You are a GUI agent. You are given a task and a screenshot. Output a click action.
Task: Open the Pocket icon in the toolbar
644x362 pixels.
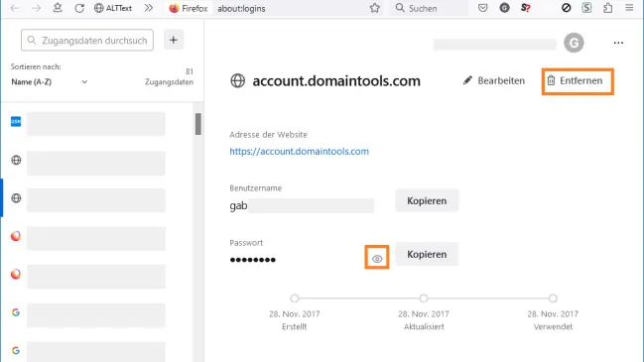(x=483, y=8)
